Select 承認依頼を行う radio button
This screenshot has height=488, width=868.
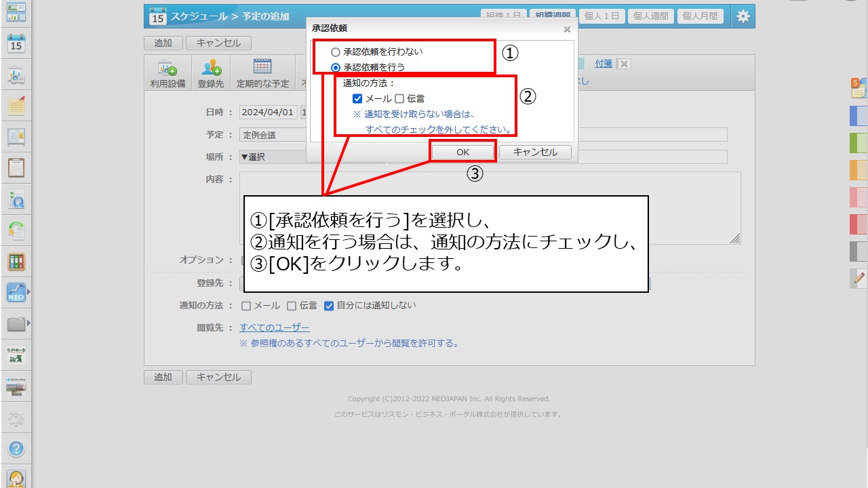point(335,68)
